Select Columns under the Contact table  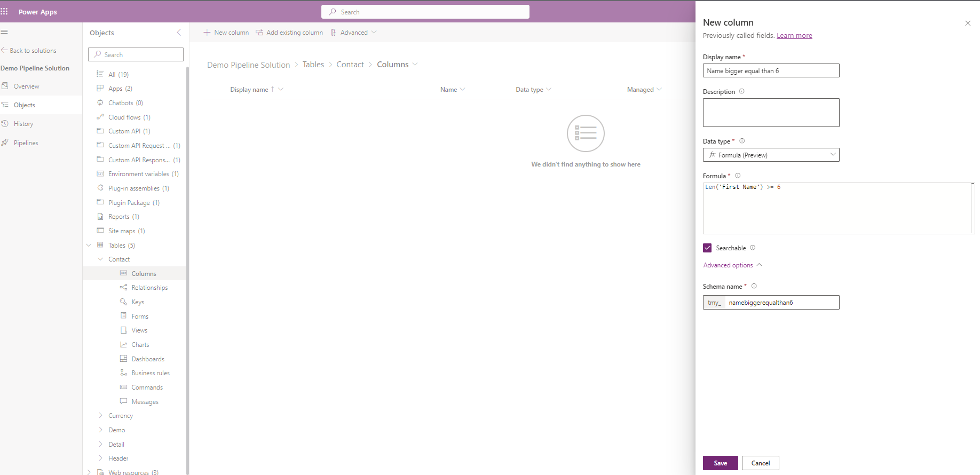pyautogui.click(x=135, y=273)
